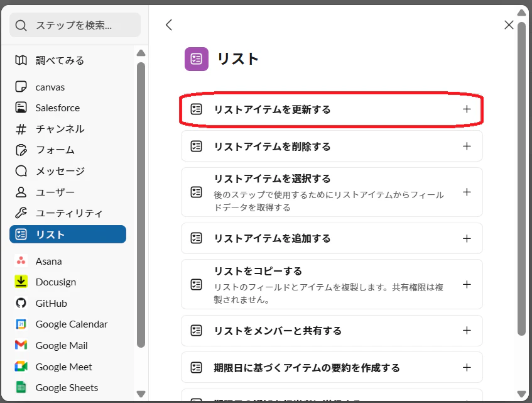
Task: Select the Google Calendar icon
Action: coord(21,324)
